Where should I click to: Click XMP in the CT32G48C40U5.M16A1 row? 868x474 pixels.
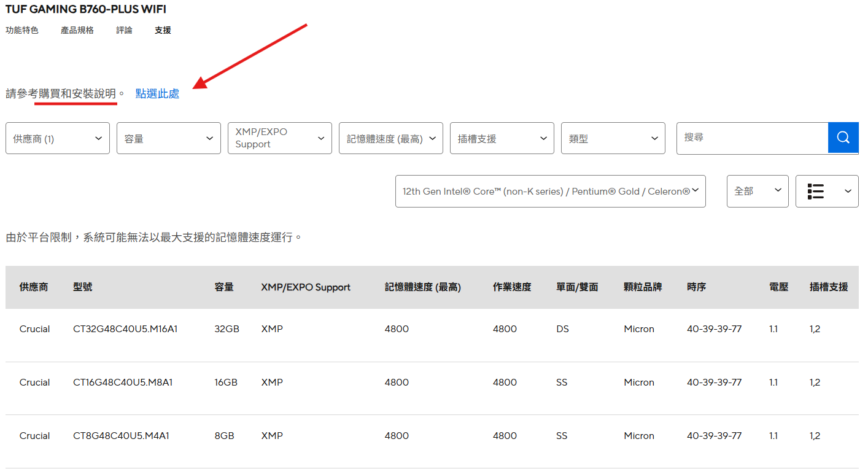point(272,329)
